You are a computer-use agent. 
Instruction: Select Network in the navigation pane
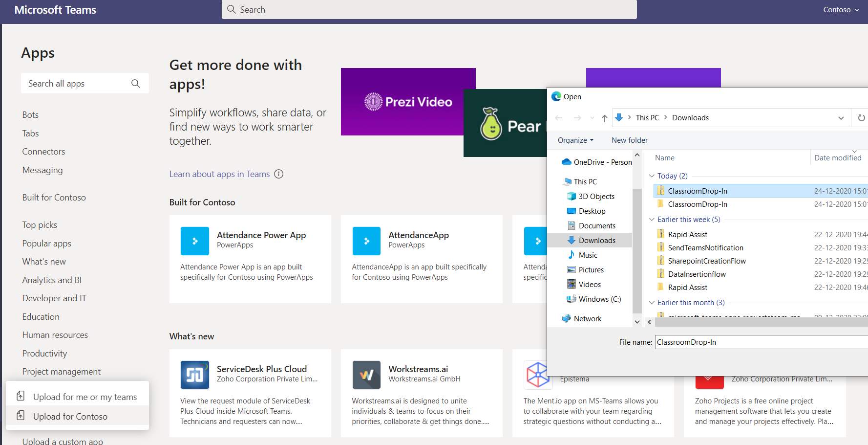coord(582,319)
